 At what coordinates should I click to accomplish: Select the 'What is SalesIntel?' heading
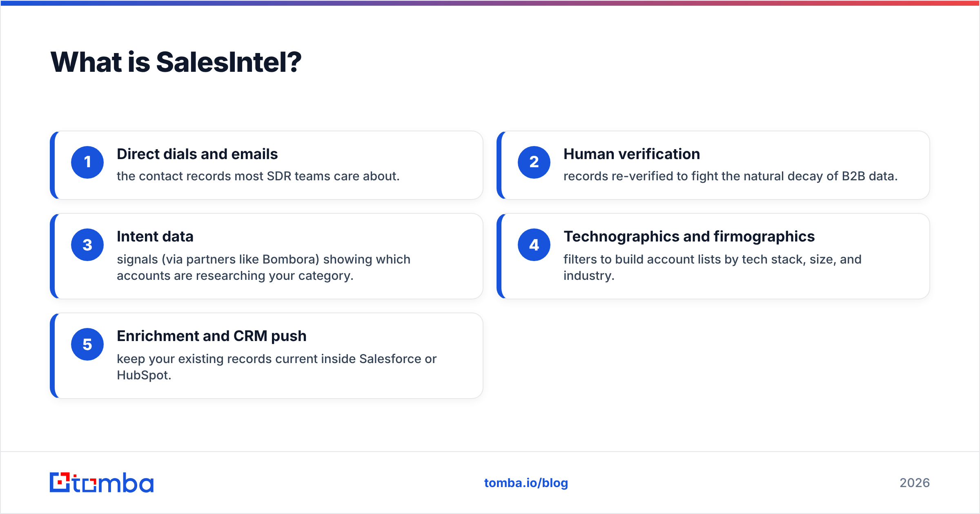[176, 62]
